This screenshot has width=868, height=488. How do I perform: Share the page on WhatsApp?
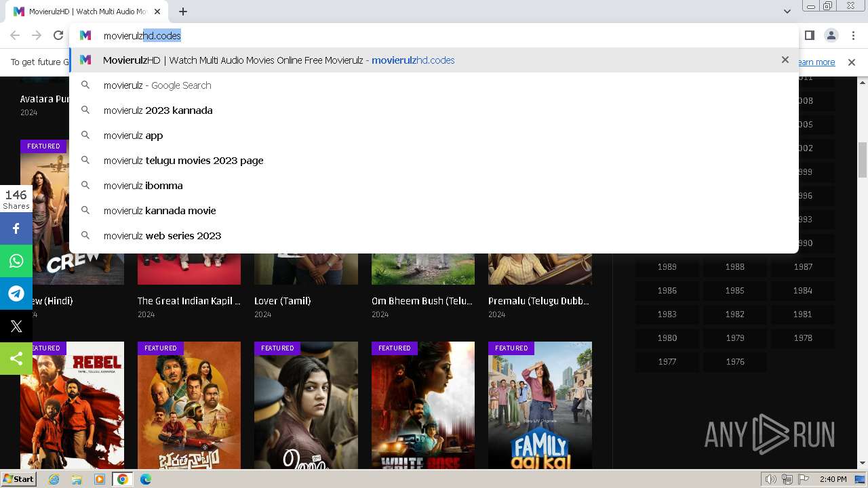pos(16,261)
